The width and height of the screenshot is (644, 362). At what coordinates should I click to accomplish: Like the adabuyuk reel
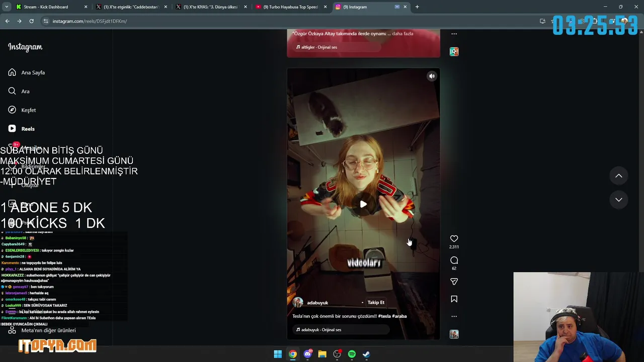tap(454, 238)
